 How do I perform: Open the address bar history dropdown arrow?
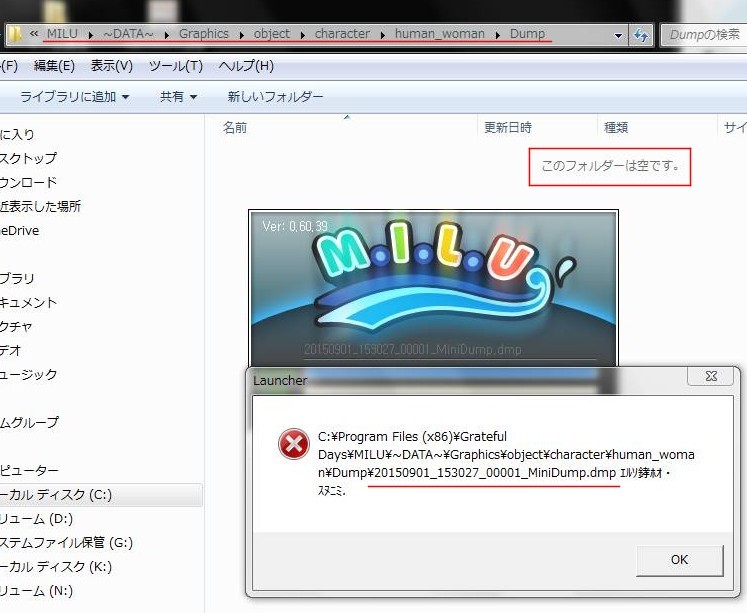(620, 35)
